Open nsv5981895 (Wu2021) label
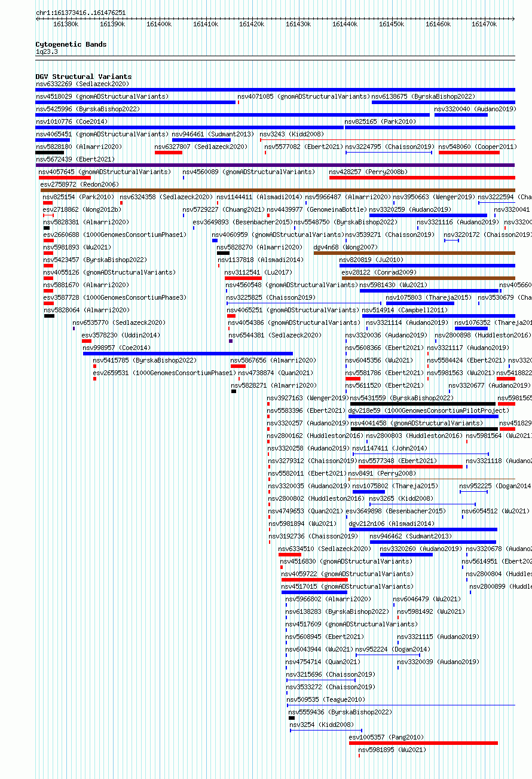 pyautogui.click(x=393, y=750)
